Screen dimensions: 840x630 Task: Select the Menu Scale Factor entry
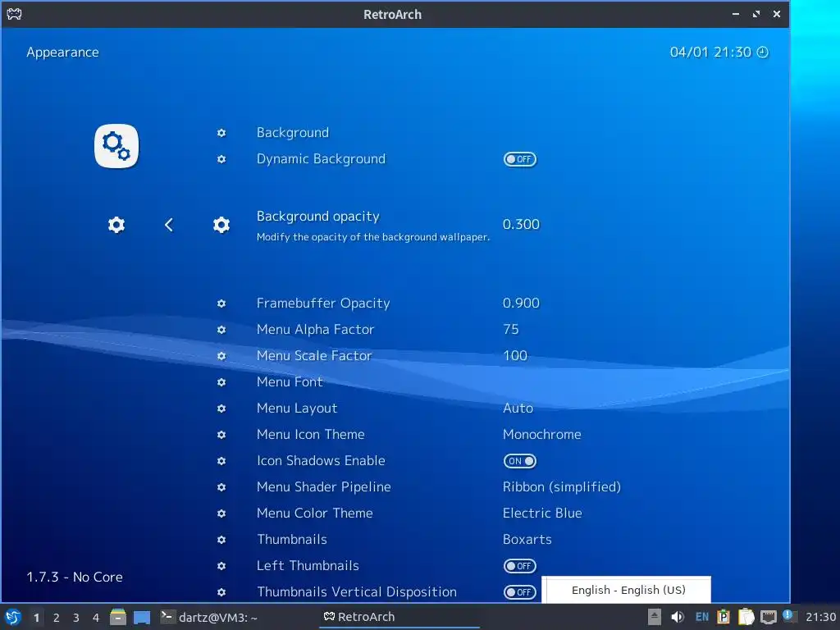[x=314, y=356]
